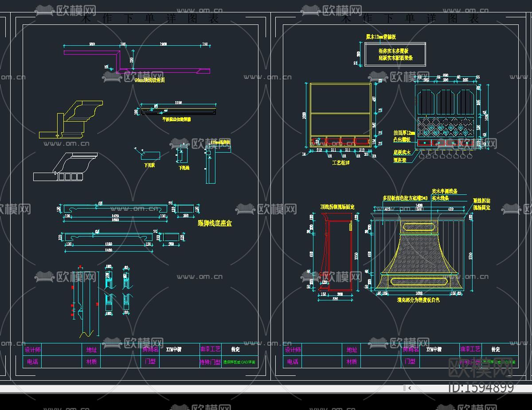Select the 顶线拆装现场固定 title above the red side view
The width and height of the screenshot is (532, 410).
pos(337,207)
